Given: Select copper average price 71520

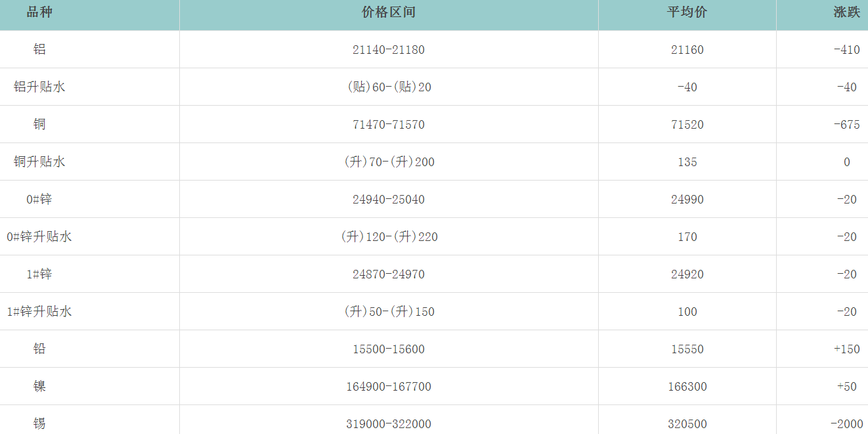Looking at the screenshot, I should (687, 125).
